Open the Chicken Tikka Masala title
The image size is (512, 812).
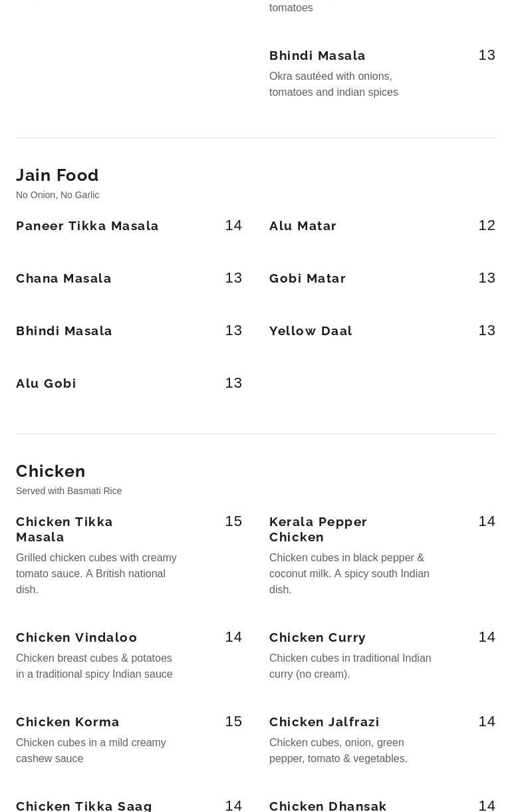pyautogui.click(x=64, y=529)
